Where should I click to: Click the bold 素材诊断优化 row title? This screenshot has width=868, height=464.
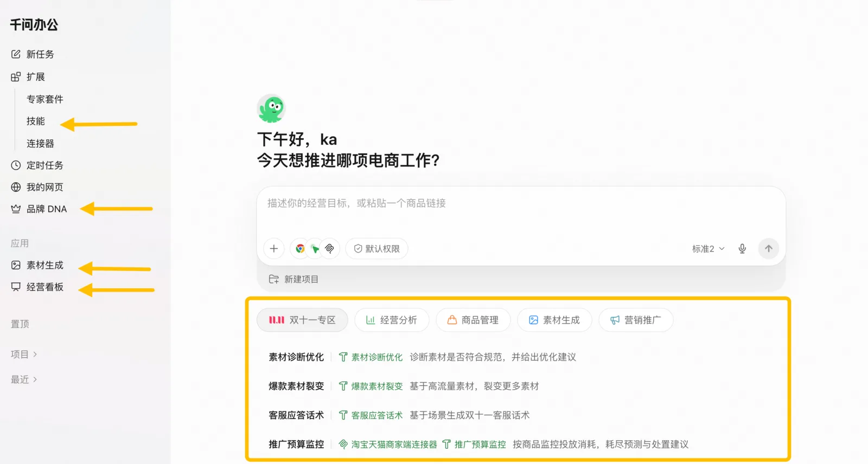[x=296, y=357]
